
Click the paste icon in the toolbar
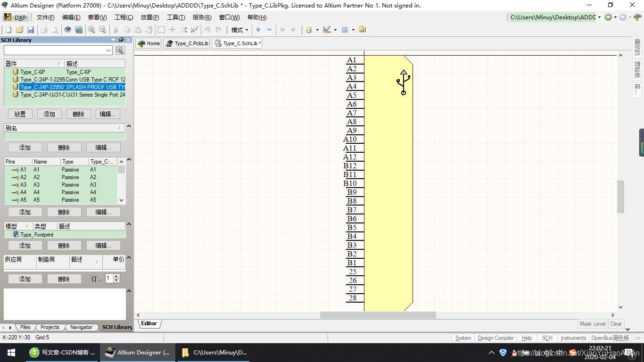[138, 30]
